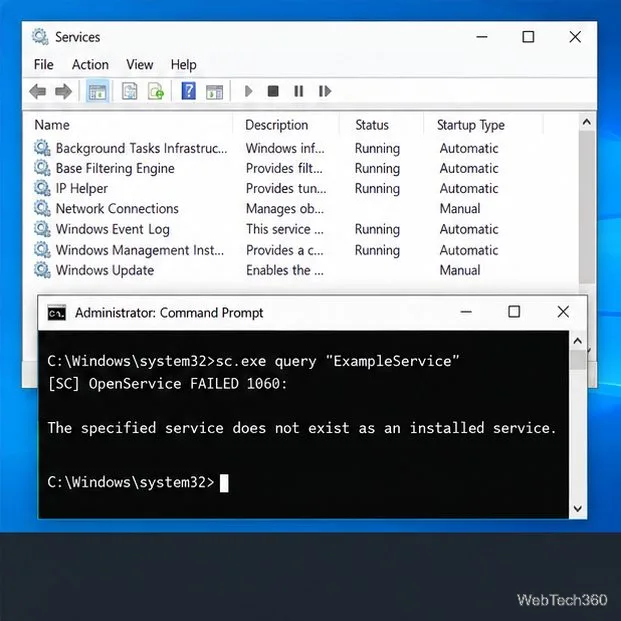Click gear icon of Background Tasks Infrastructure row
The image size is (621, 621).
pos(42,148)
